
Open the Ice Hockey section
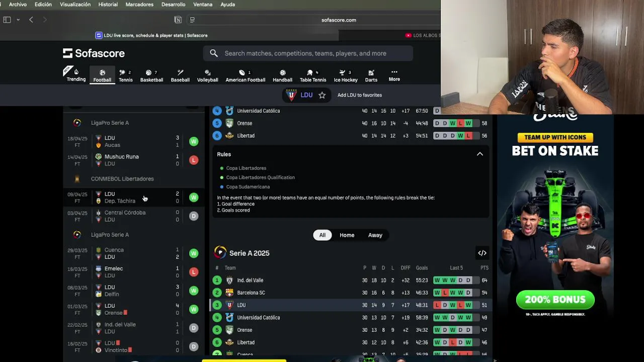coord(346,76)
